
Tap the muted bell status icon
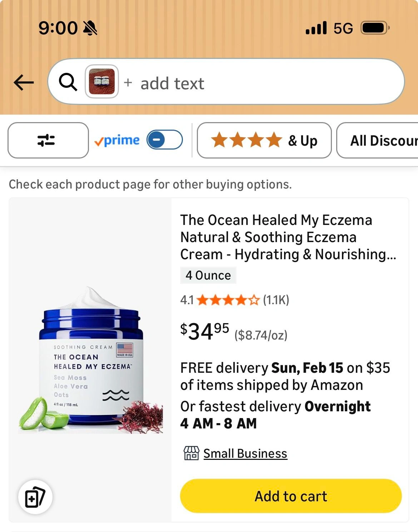pos(90,28)
